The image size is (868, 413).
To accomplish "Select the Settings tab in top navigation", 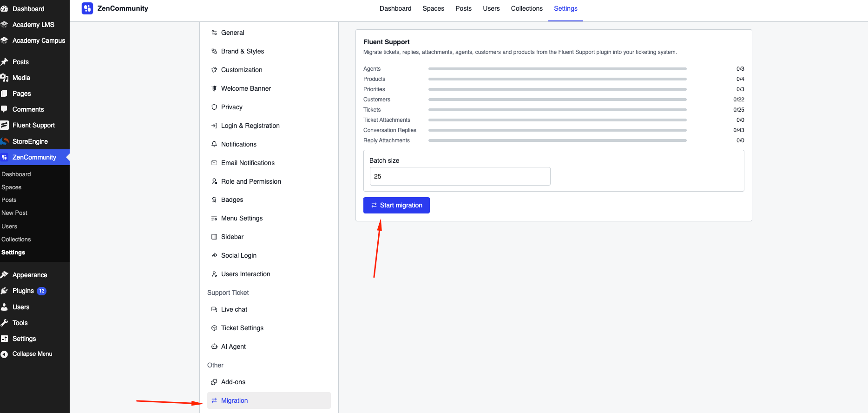I will pos(566,8).
